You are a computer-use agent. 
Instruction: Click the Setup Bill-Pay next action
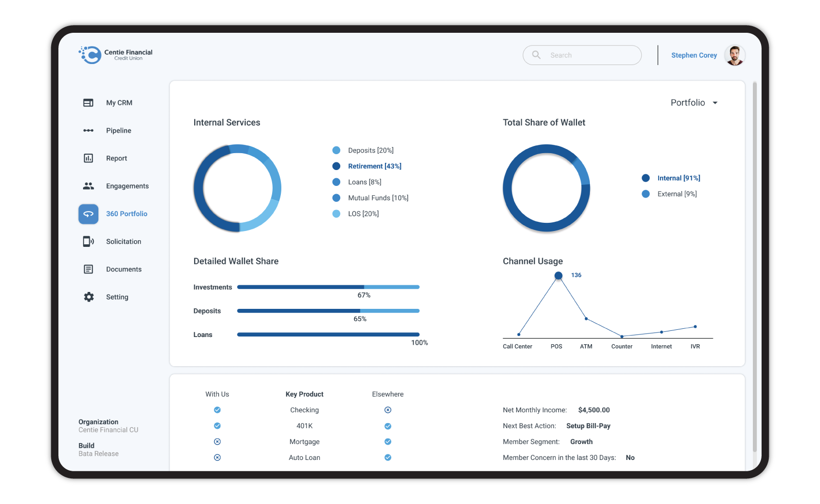click(588, 426)
